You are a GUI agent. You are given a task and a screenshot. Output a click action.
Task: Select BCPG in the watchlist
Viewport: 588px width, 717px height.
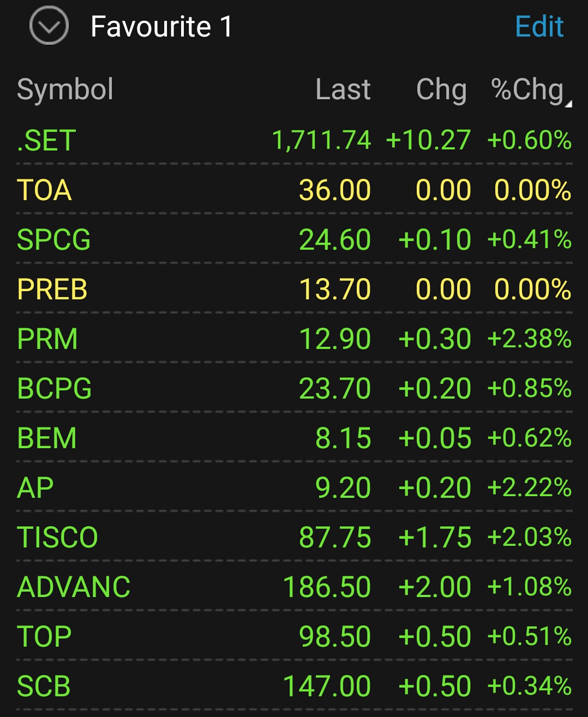tap(54, 389)
